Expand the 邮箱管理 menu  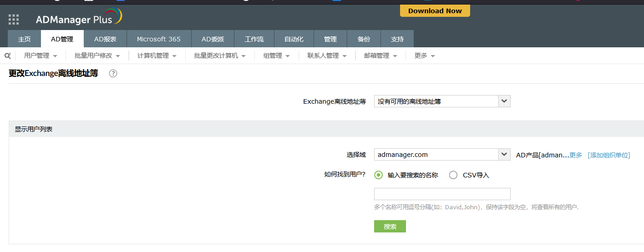381,55
